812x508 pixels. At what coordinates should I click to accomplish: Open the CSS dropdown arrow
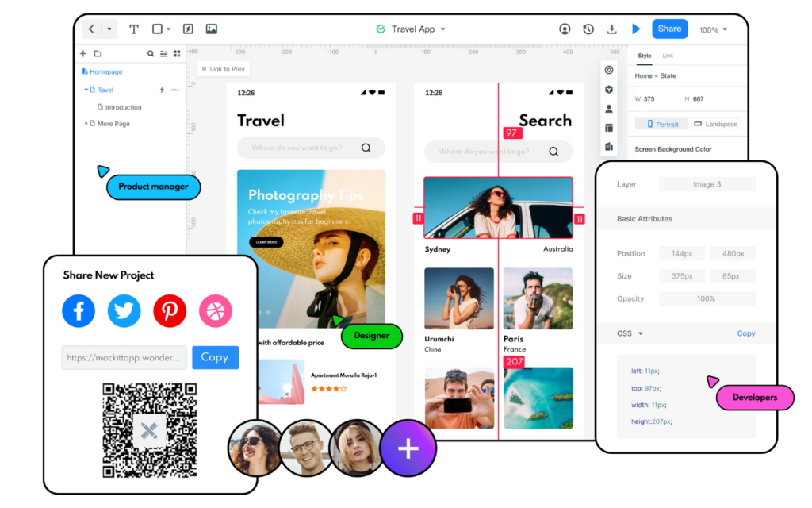[x=641, y=333]
